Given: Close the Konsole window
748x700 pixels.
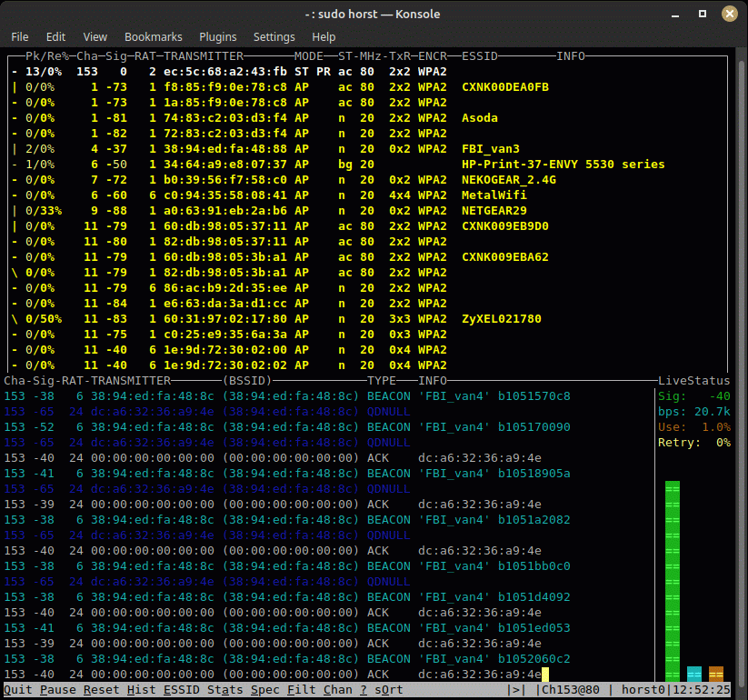Looking at the screenshot, I should [x=730, y=14].
